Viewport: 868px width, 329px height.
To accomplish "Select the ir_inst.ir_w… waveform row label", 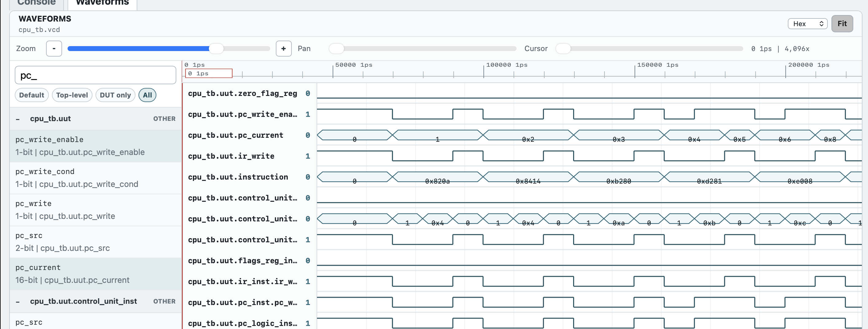I will [243, 282].
